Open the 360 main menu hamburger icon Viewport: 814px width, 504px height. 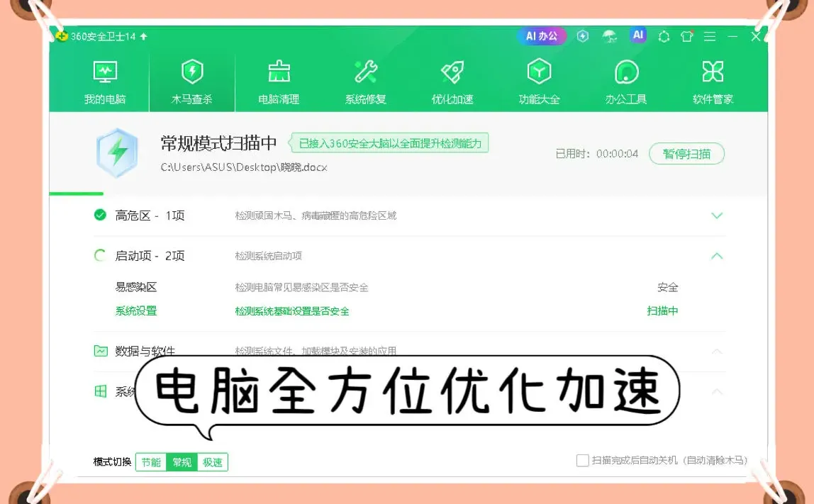tap(710, 36)
